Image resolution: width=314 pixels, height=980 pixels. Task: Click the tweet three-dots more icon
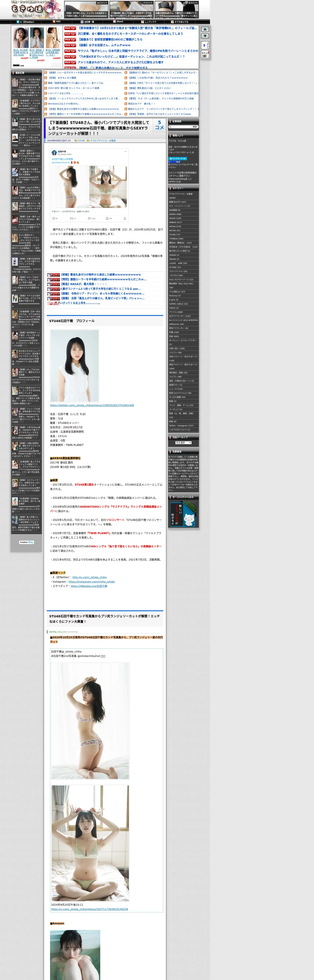tap(125, 151)
